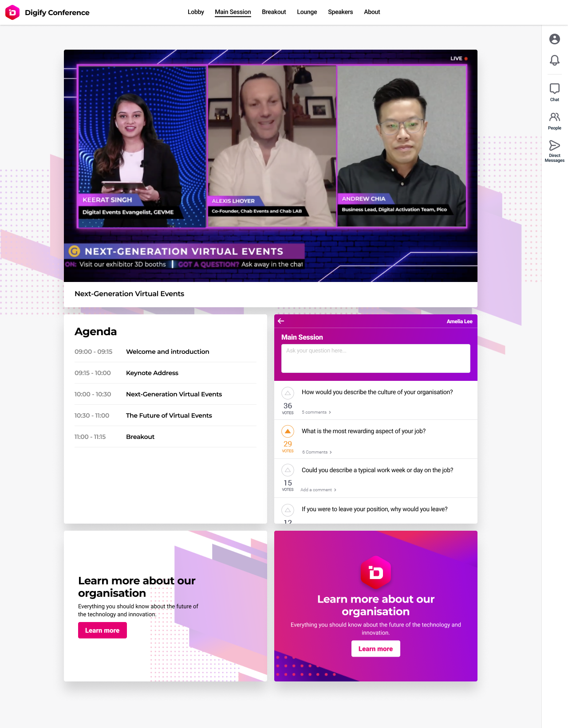Image resolution: width=568 pixels, height=728 pixels.
Task: Click the 10:30 - 11:00 time slot
Action: point(92,415)
